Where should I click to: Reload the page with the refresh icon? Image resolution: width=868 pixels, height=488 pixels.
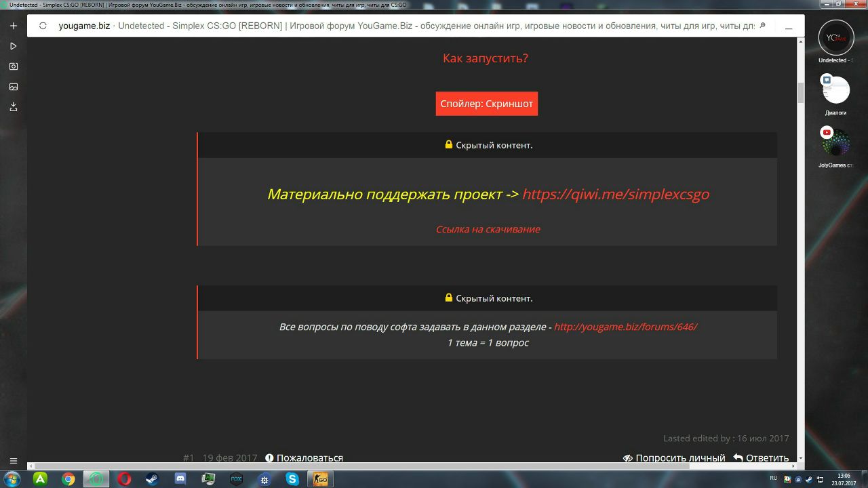coord(43,26)
